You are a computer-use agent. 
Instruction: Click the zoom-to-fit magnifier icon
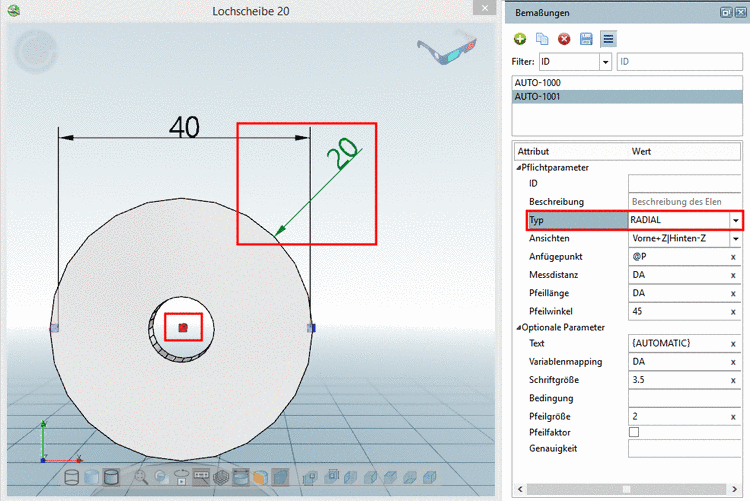point(141,477)
